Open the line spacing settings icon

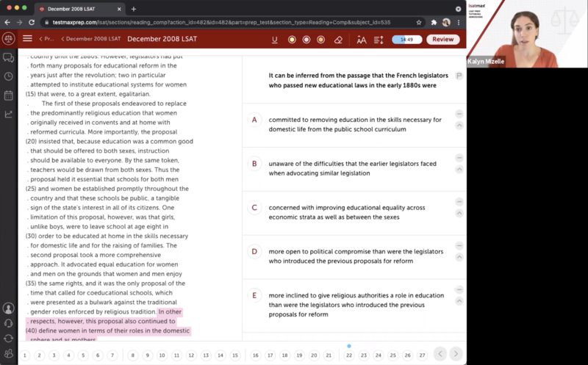pos(379,40)
